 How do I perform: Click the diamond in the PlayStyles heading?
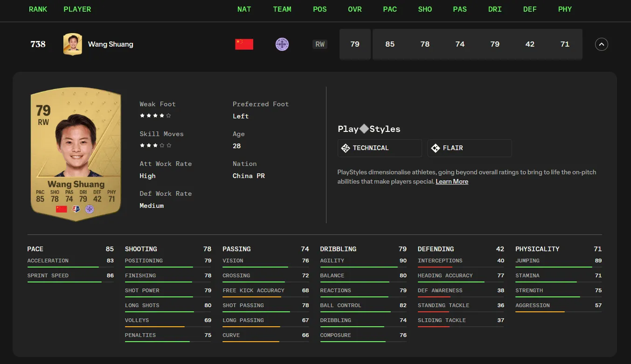(364, 129)
